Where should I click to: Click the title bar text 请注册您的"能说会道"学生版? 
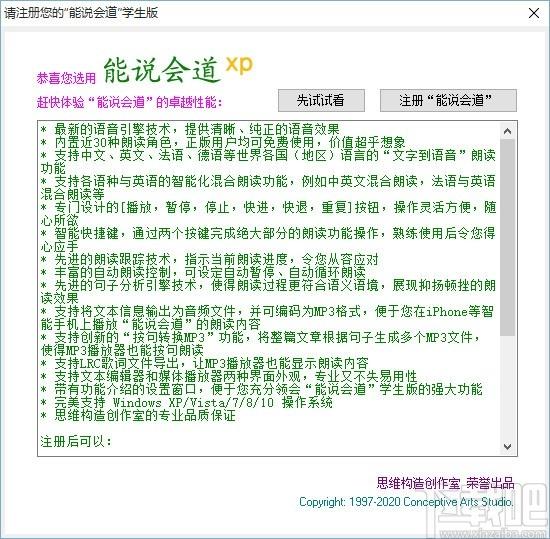(x=81, y=13)
